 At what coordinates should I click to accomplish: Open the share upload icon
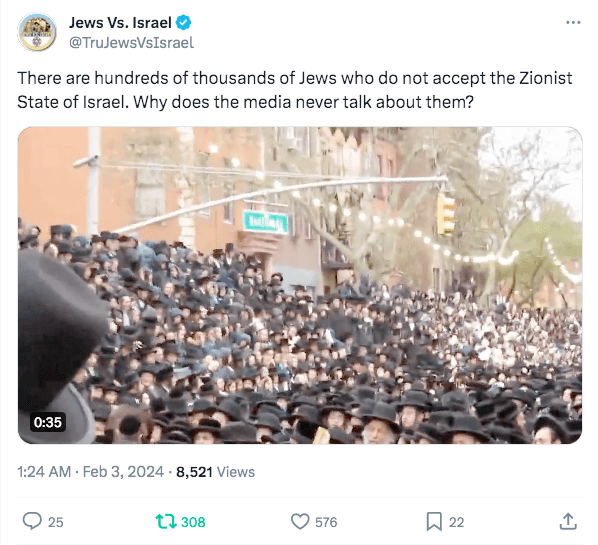(x=568, y=521)
